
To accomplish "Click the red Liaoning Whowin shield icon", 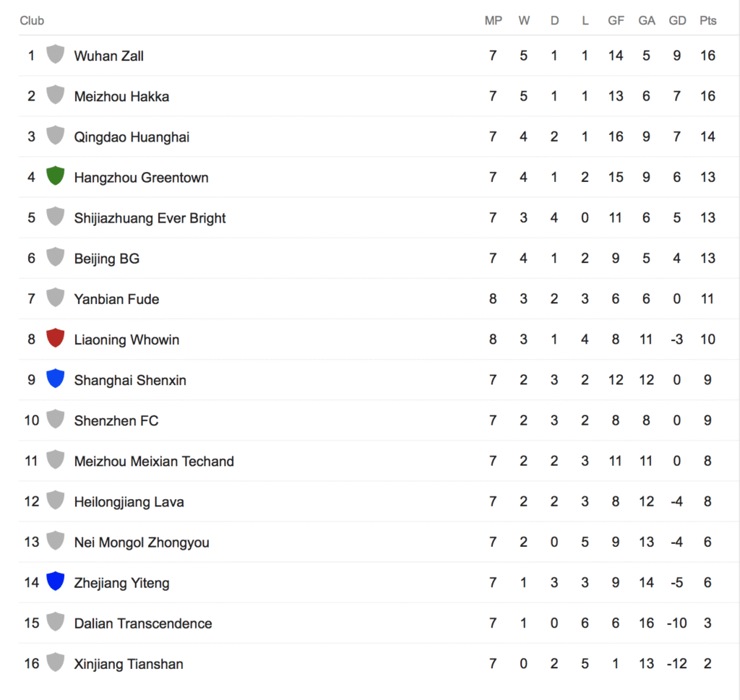I will point(55,339).
